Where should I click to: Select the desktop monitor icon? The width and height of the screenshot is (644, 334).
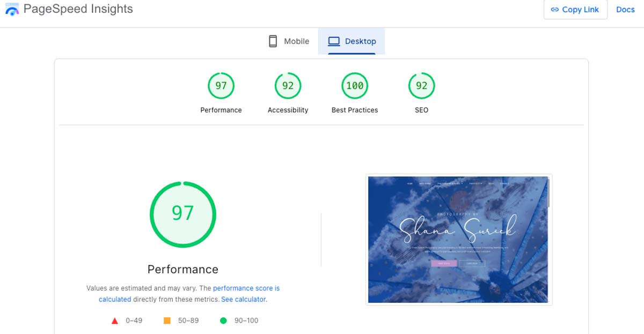click(335, 41)
